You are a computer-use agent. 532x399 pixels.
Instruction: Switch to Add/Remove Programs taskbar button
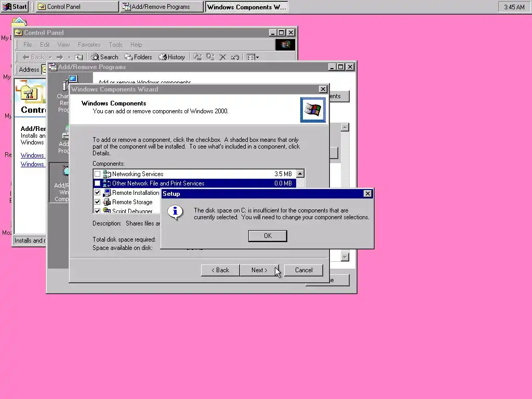[x=162, y=7]
